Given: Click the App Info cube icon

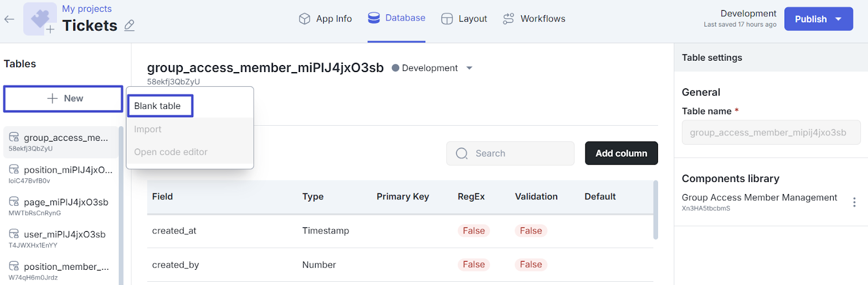Looking at the screenshot, I should [304, 19].
